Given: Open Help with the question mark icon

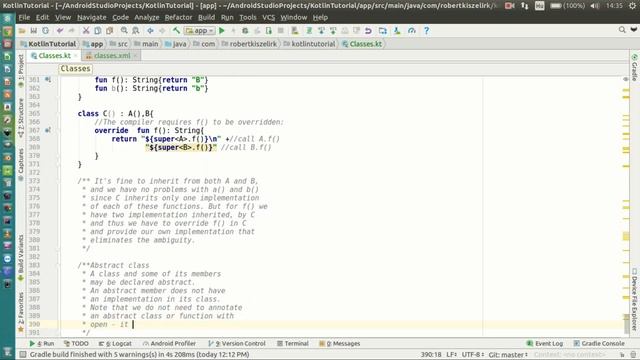Looking at the screenshot, I should pyautogui.click(x=426, y=31).
